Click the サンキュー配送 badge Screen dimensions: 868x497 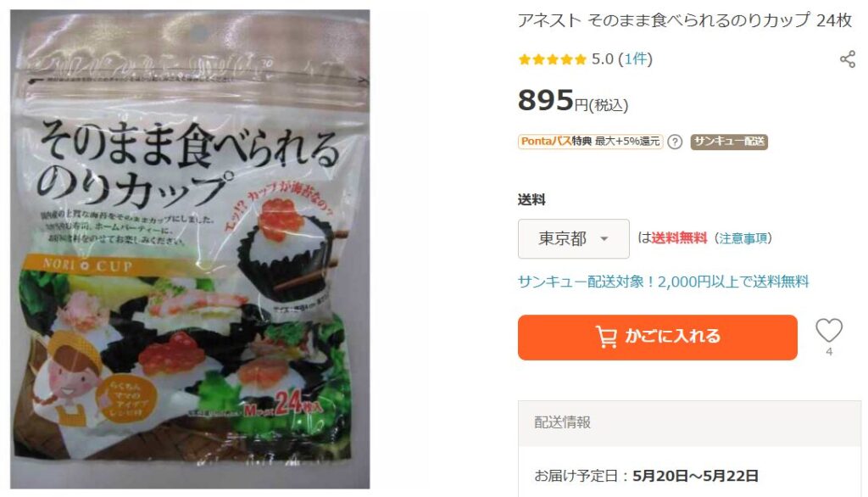point(728,142)
